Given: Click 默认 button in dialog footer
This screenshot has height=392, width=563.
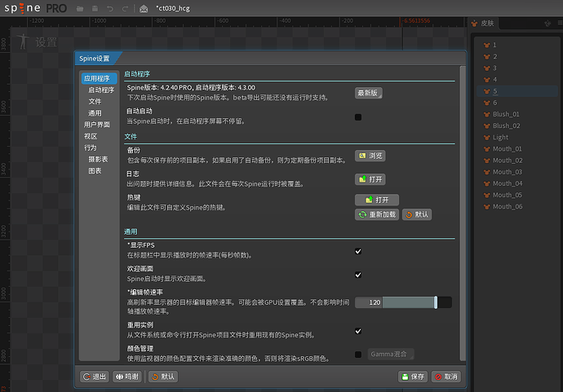Looking at the screenshot, I should 163,377.
